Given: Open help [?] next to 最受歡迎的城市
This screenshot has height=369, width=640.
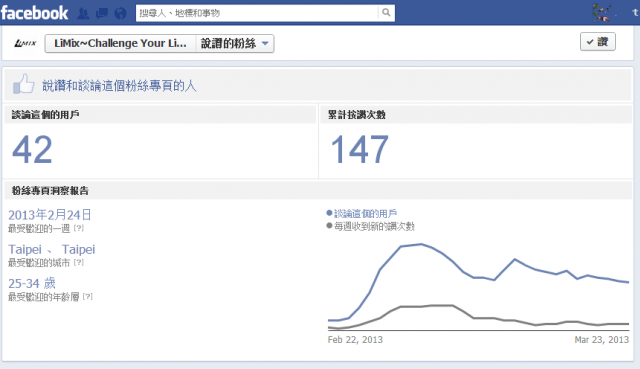Looking at the screenshot, I should pos(79,262).
